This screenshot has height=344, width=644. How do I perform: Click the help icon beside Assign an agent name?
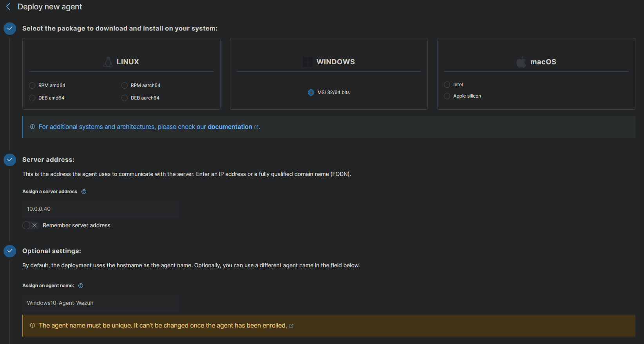[x=81, y=286]
